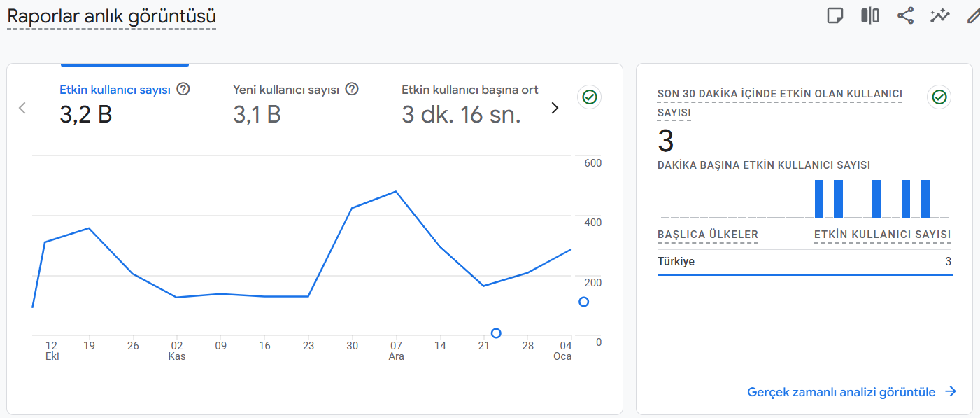This screenshot has height=418, width=980.
Task: Click the pencil edit report icon
Action: [973, 15]
